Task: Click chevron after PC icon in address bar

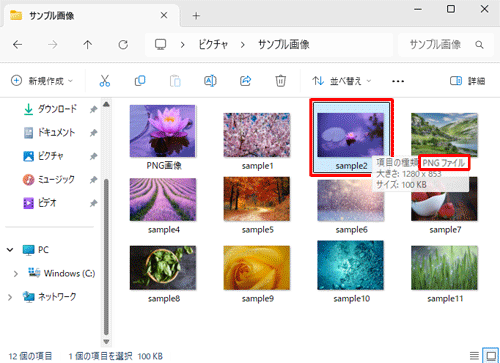Action: click(x=182, y=45)
